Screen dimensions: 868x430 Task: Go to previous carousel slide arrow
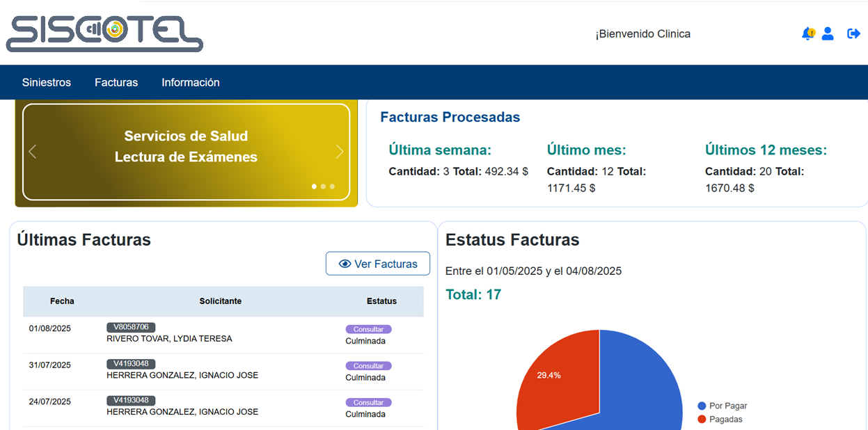32,152
